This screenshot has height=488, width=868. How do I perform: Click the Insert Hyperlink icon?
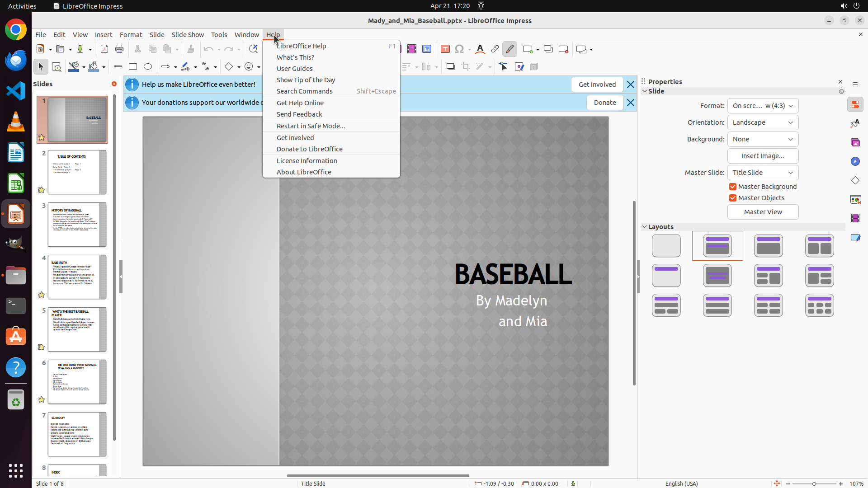click(x=495, y=49)
